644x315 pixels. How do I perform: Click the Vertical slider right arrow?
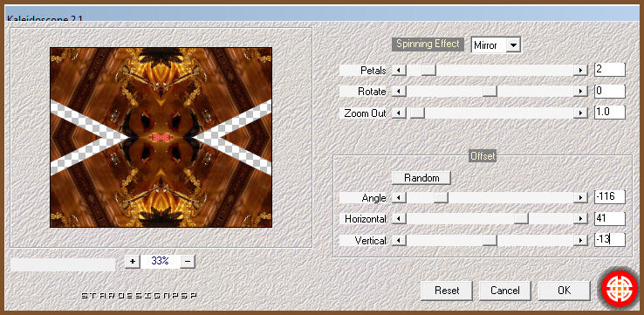pos(580,240)
